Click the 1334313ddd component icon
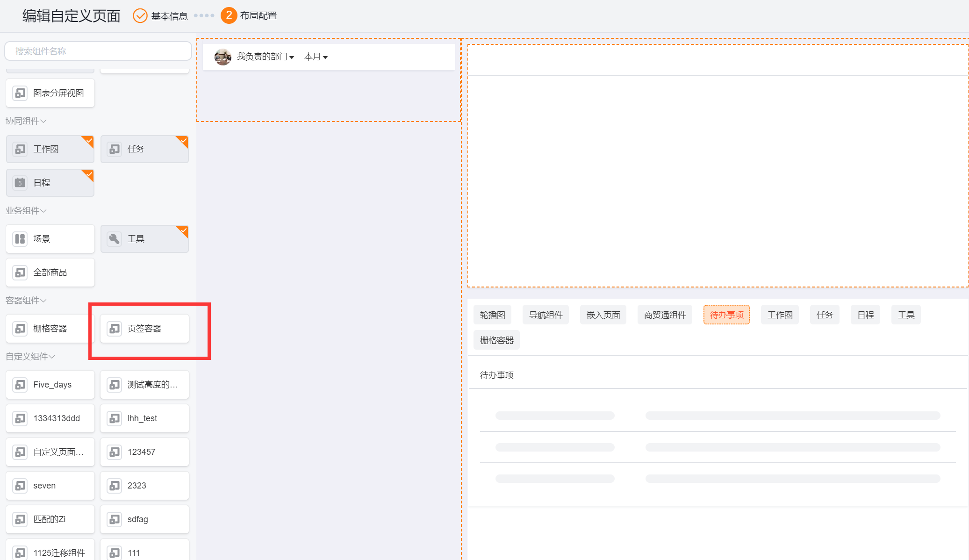The image size is (969, 560). pos(20,418)
